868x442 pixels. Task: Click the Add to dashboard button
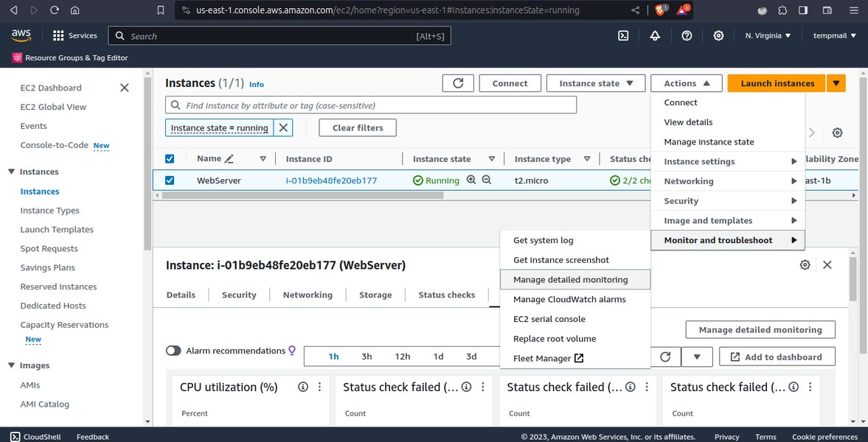tap(777, 357)
